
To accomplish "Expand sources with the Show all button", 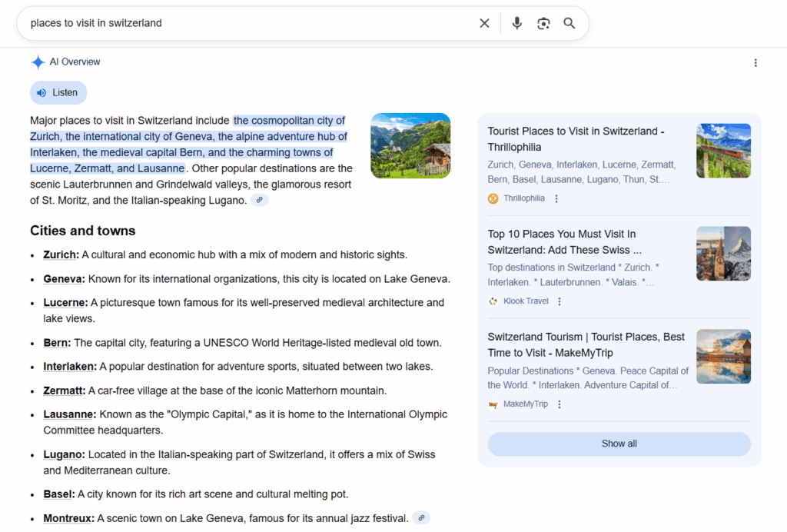I will pos(619,444).
